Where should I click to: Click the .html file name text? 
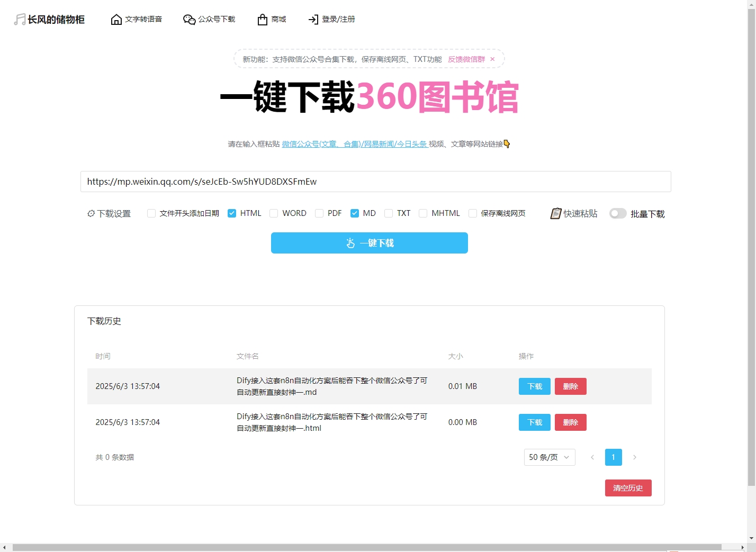tap(332, 422)
